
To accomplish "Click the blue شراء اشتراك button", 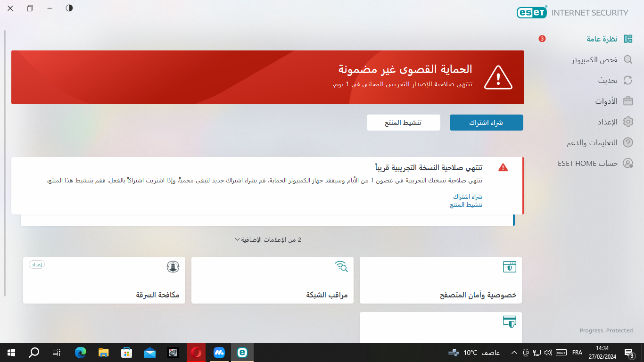I will pyautogui.click(x=486, y=123).
